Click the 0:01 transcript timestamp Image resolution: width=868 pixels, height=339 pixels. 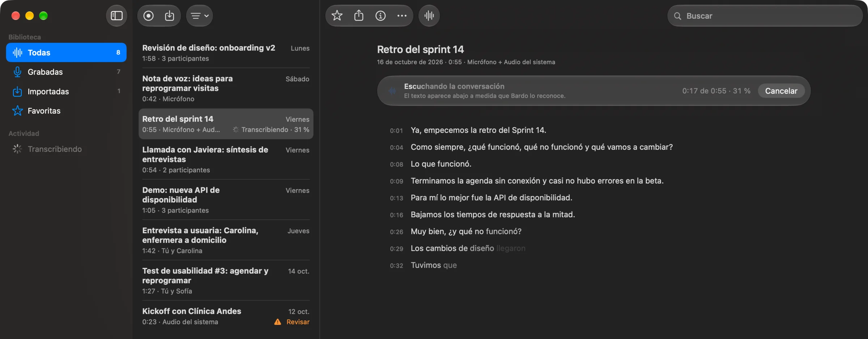(396, 130)
